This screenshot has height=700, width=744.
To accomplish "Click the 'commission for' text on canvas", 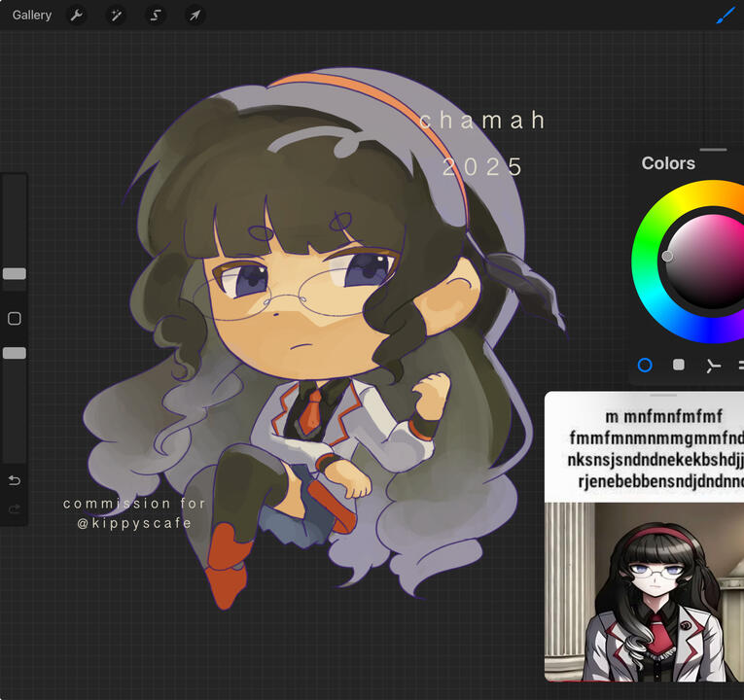I will tap(134, 504).
